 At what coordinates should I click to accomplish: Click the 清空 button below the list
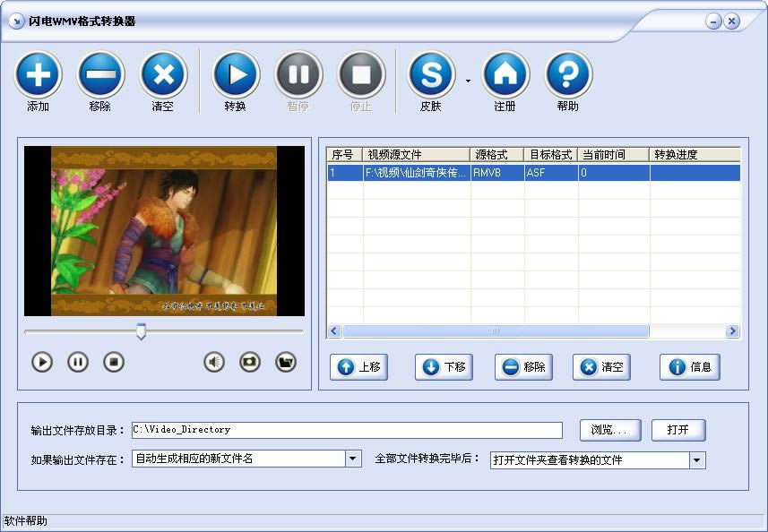pos(601,367)
